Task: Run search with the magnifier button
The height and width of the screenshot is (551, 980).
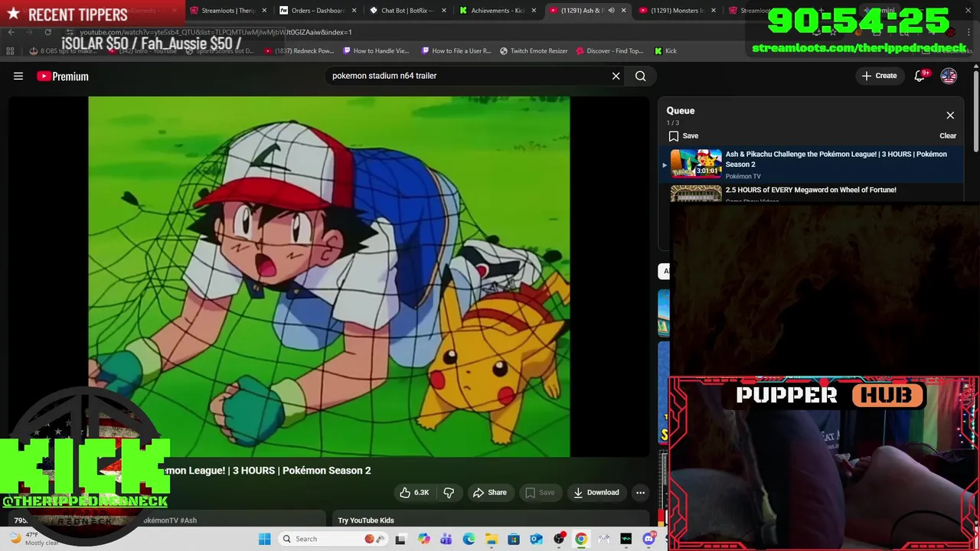Action: coord(641,76)
